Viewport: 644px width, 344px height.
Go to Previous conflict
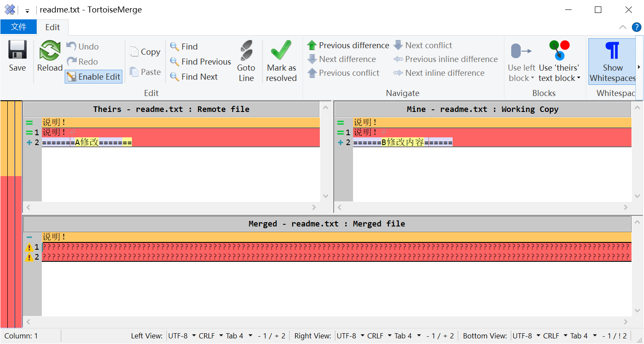tap(343, 73)
